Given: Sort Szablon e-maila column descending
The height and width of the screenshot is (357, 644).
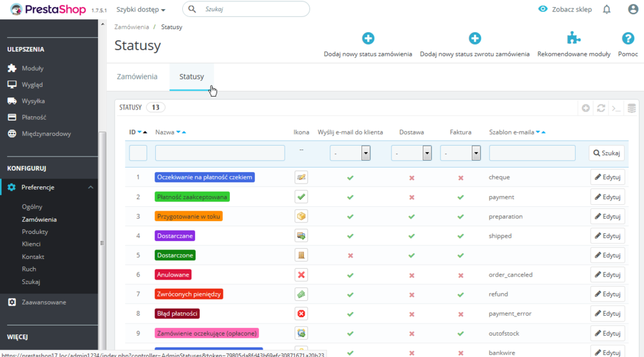Looking at the screenshot, I should click(538, 132).
